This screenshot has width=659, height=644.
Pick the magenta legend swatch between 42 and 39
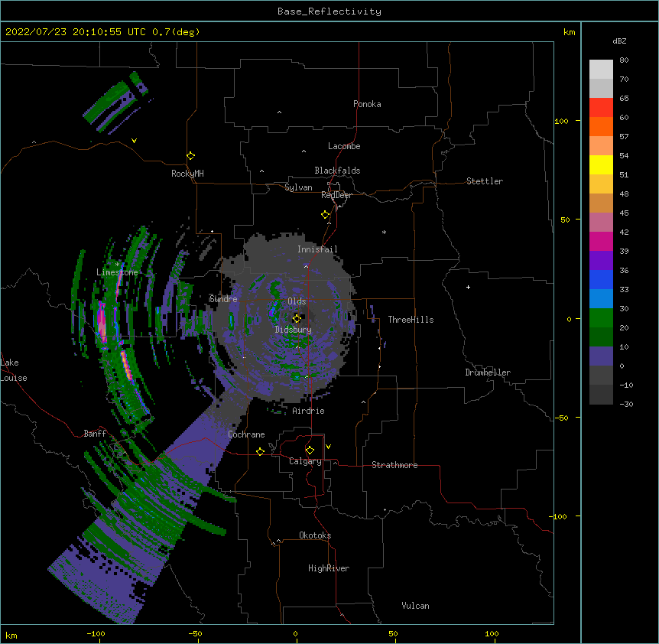(x=601, y=241)
